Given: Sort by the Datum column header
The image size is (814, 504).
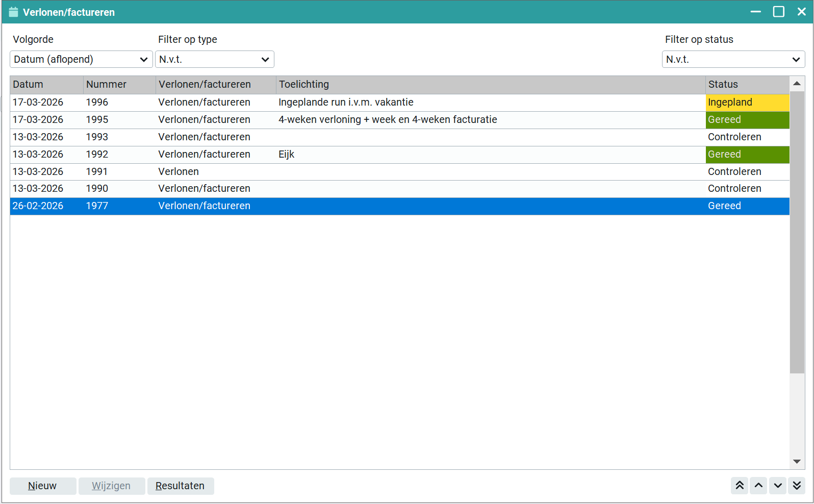Looking at the screenshot, I should pyautogui.click(x=46, y=85).
